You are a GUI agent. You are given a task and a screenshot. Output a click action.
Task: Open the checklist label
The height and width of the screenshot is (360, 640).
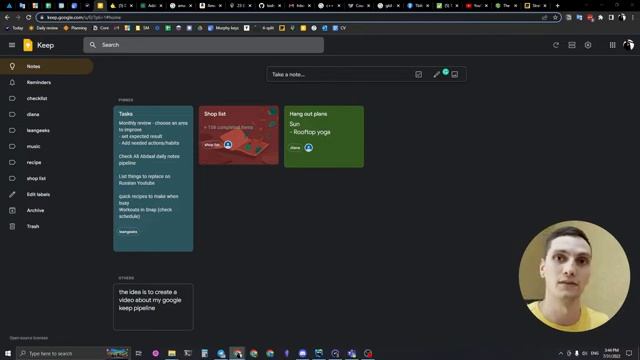point(47,98)
